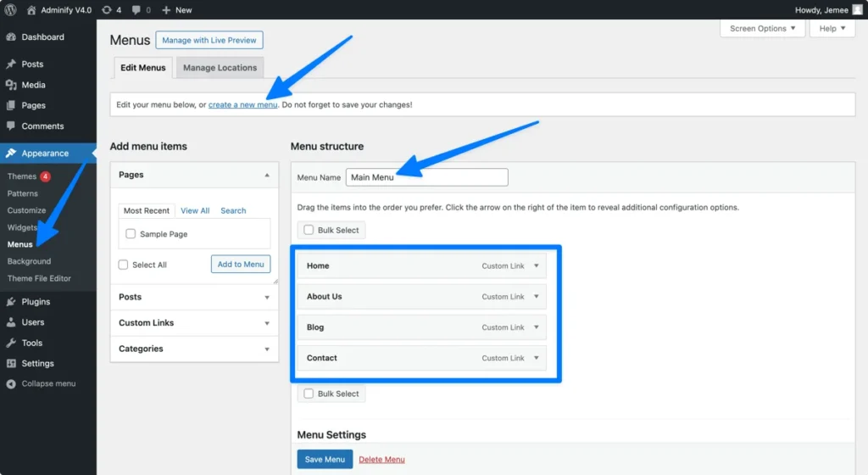Click the Add to Menu button

tap(241, 264)
